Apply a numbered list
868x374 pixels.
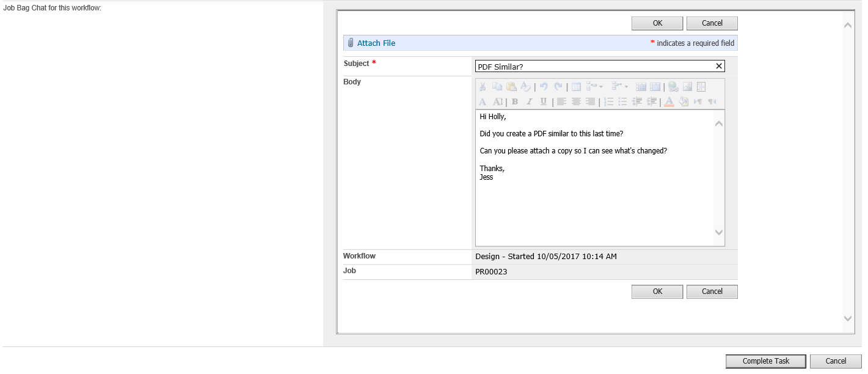coord(608,101)
